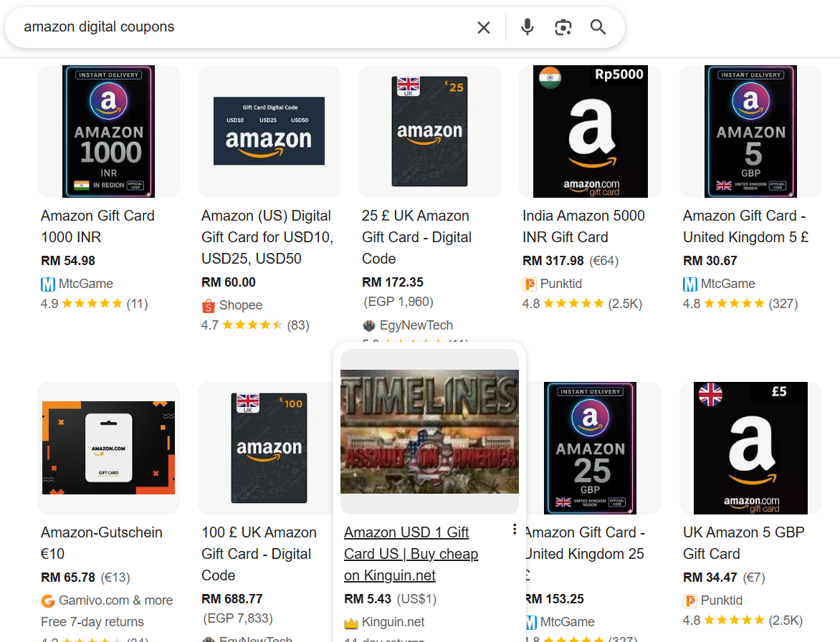Click the EgyNewTech globe seller icon
The image size is (840, 642).
pos(368,325)
